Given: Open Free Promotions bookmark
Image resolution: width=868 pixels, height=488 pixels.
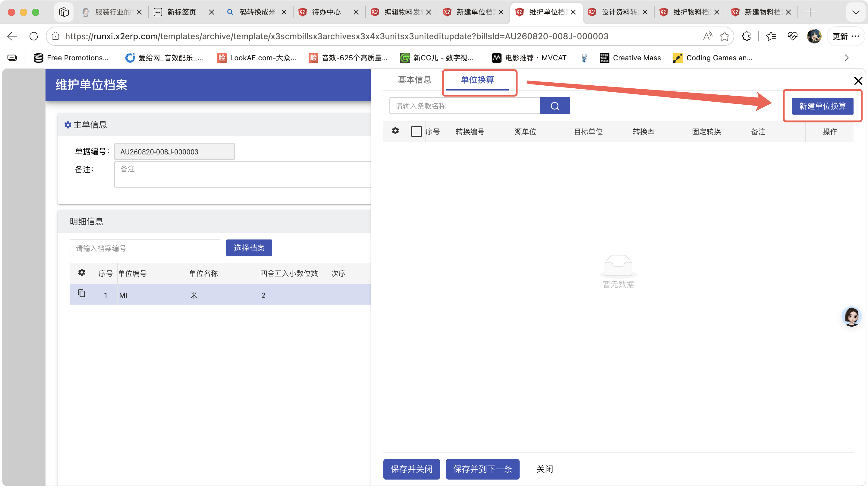Looking at the screenshot, I should pyautogui.click(x=71, y=58).
